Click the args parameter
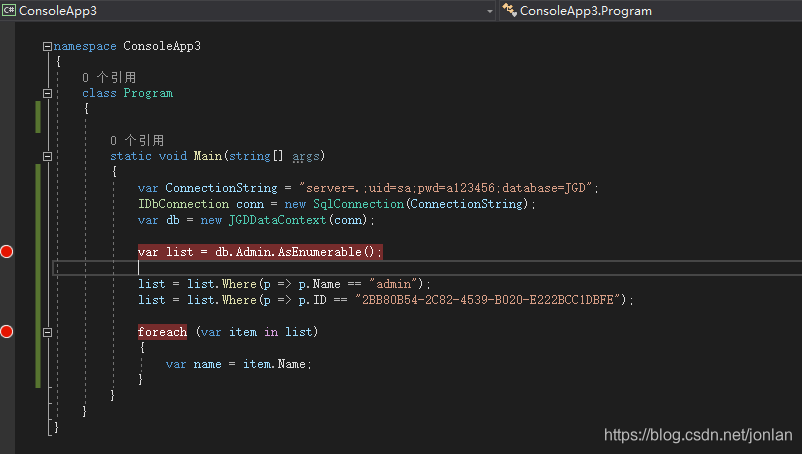 306,156
